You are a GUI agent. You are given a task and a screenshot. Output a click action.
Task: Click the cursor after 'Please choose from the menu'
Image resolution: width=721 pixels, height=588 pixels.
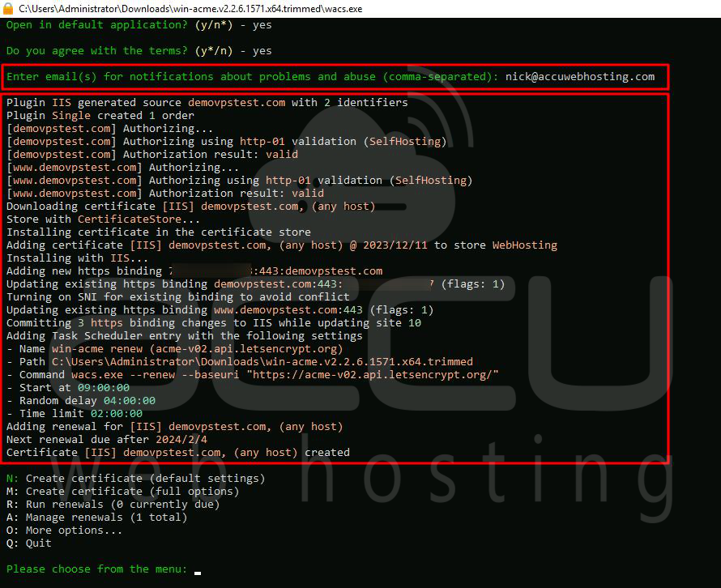click(x=198, y=570)
